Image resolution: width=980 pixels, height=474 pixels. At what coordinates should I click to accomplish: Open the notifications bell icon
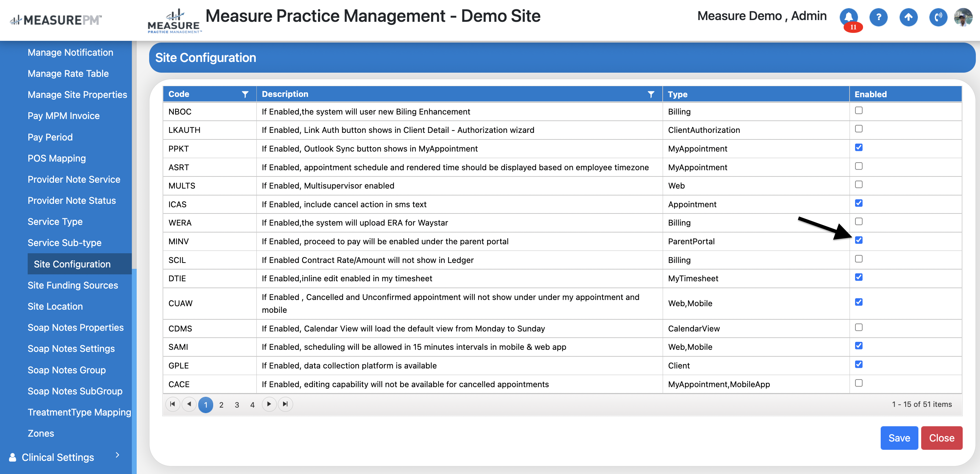coord(849,17)
